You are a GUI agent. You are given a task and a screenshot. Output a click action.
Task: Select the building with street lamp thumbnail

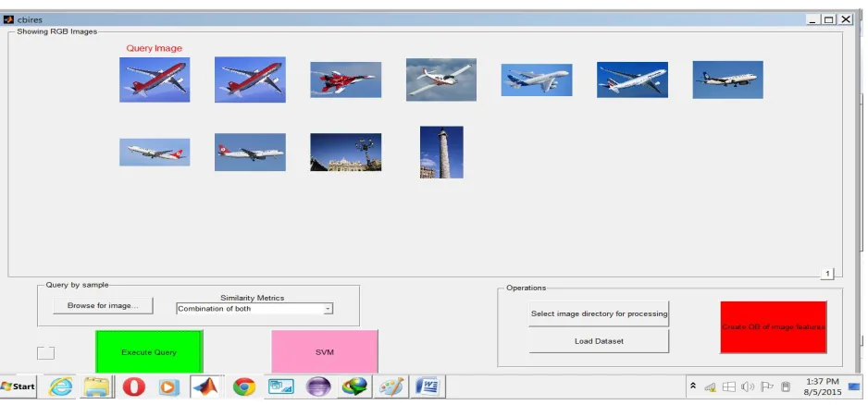pos(345,153)
